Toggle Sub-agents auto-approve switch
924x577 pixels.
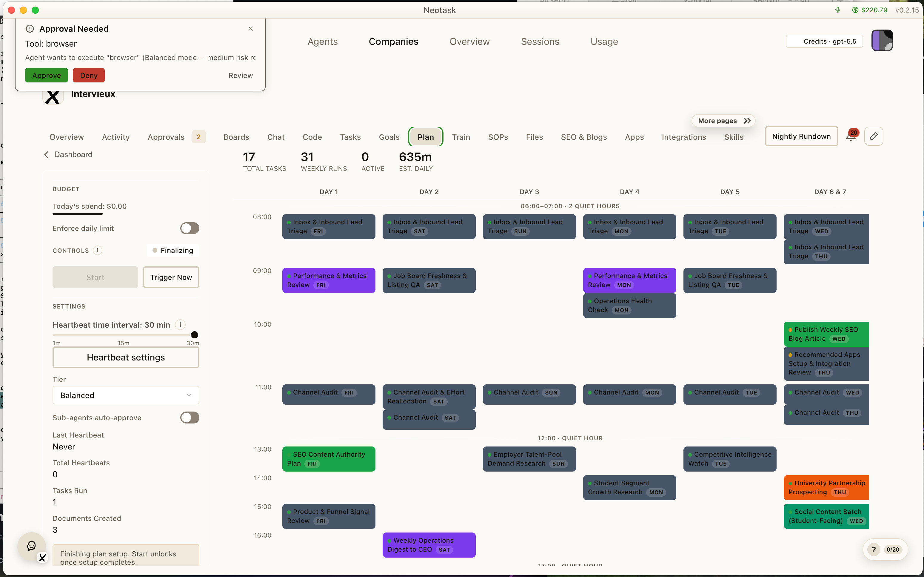click(x=190, y=418)
